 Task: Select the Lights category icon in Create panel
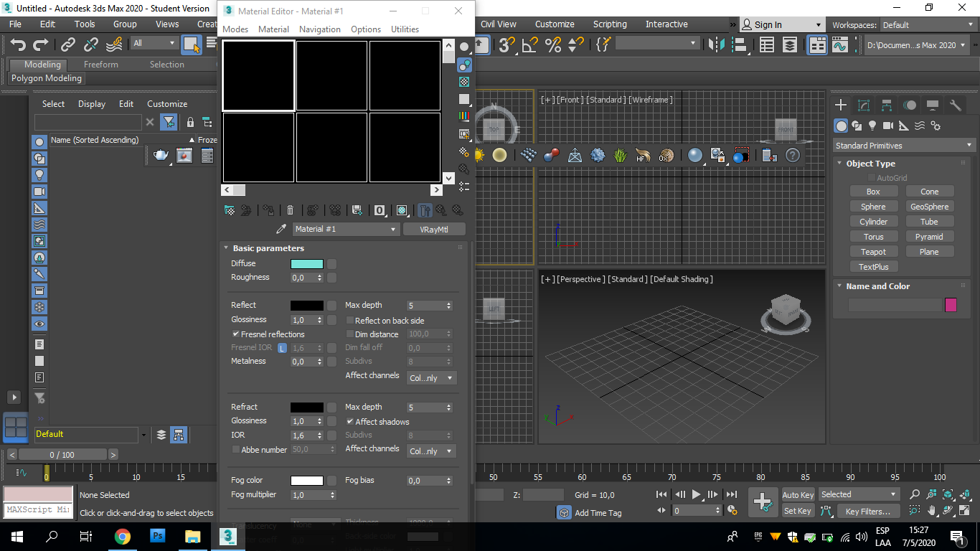[x=872, y=126]
